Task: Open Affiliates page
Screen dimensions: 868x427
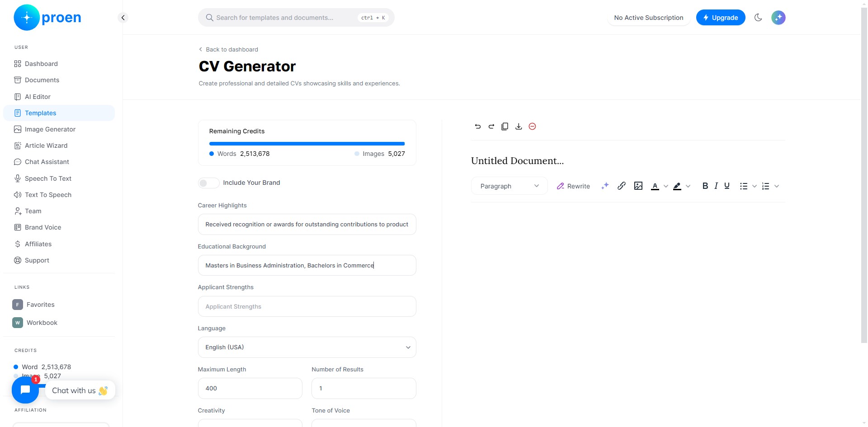Action: 59,244
